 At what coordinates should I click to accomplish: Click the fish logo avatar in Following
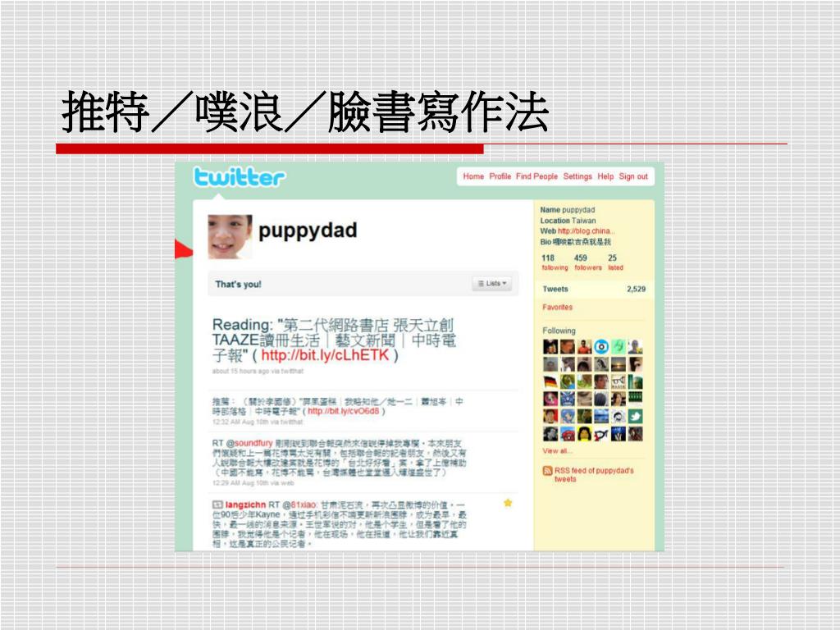pos(601,434)
